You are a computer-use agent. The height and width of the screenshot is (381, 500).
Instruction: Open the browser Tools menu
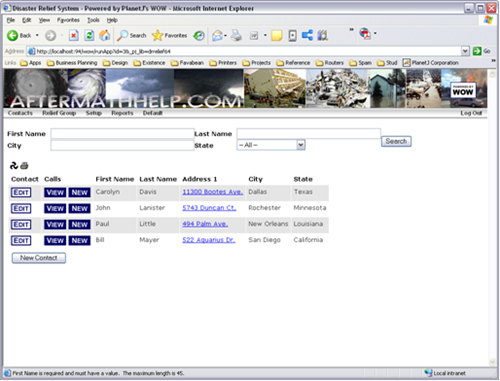click(93, 20)
